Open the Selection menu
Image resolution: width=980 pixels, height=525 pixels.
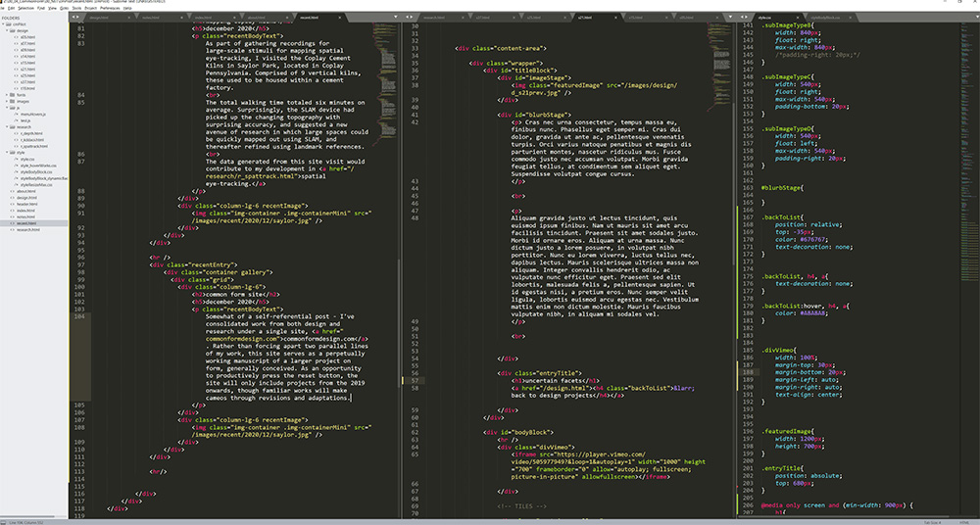pos(25,8)
